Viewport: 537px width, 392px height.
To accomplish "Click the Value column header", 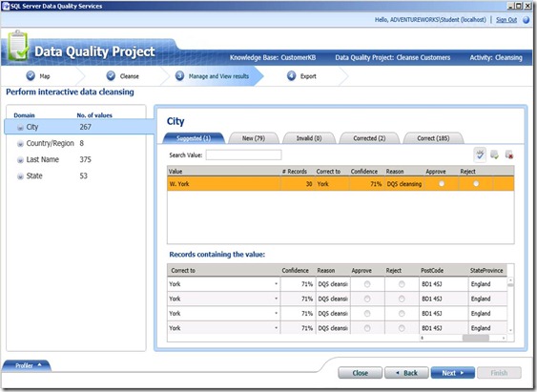I will (x=223, y=172).
